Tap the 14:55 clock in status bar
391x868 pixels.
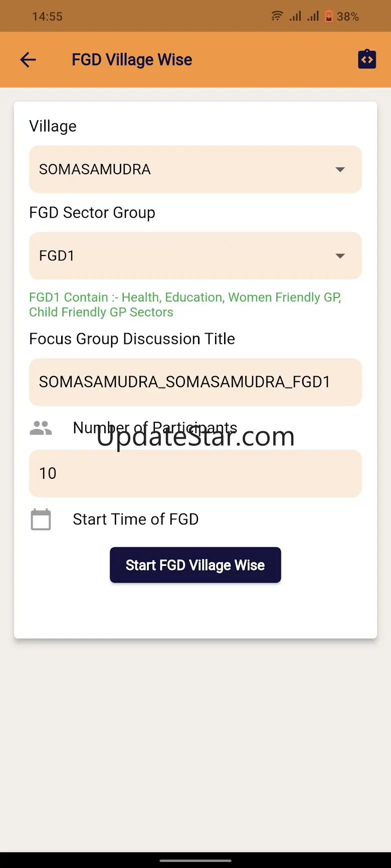[x=47, y=17]
